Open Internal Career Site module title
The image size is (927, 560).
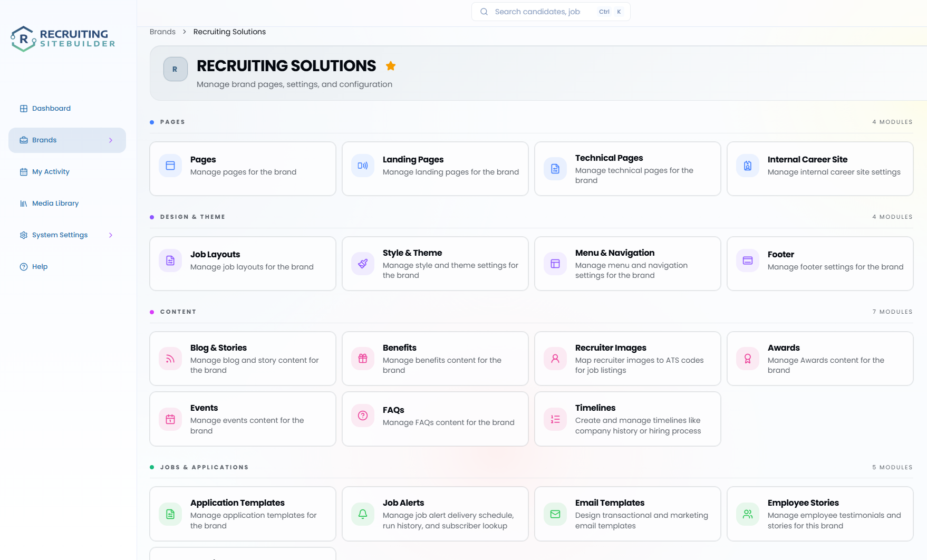click(x=807, y=159)
